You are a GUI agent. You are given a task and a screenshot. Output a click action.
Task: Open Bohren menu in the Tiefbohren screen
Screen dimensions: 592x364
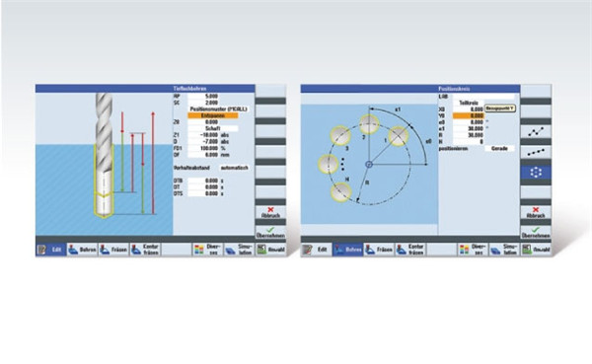[82, 250]
